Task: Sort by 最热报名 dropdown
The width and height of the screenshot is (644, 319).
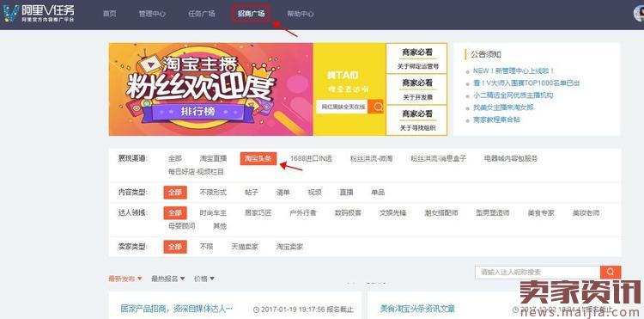Action: tap(168, 279)
